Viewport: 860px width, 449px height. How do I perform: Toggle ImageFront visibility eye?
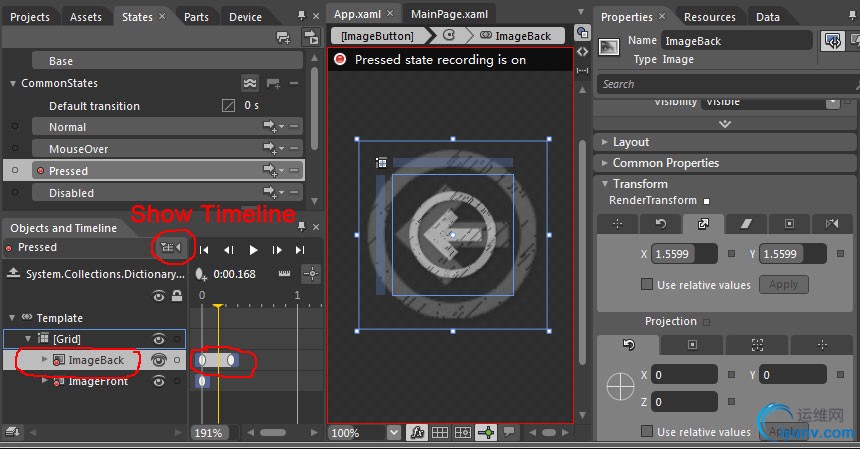coord(159,381)
